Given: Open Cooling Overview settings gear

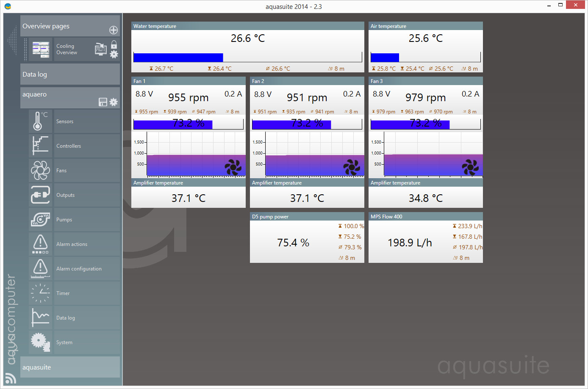Looking at the screenshot, I should [114, 54].
